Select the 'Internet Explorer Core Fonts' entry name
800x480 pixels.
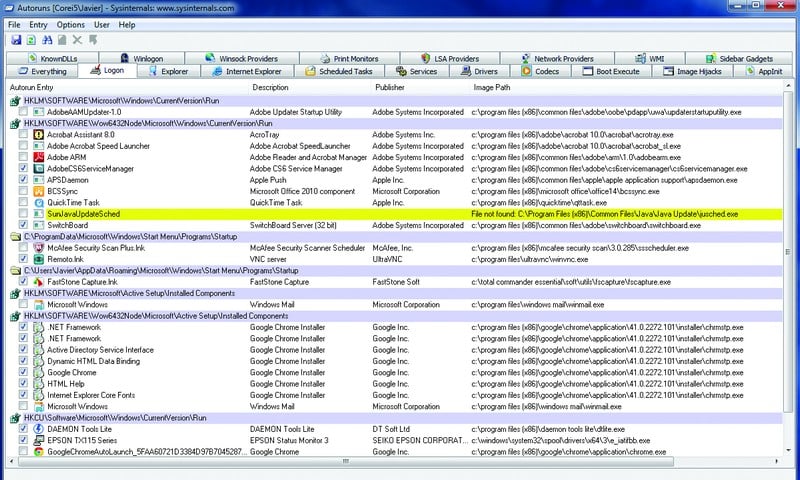(x=91, y=395)
